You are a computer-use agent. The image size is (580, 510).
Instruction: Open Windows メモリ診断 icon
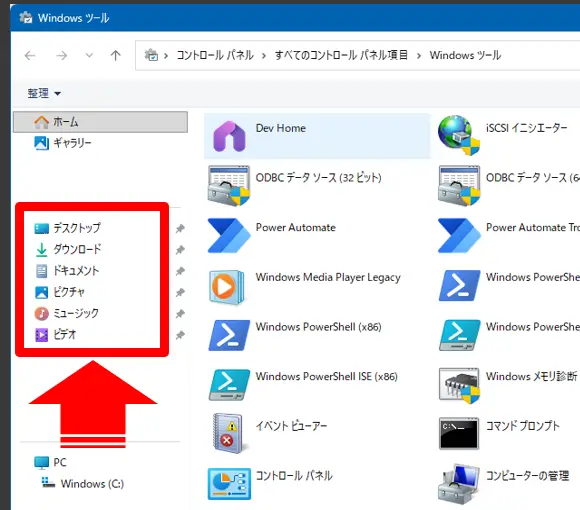pyautogui.click(x=459, y=385)
